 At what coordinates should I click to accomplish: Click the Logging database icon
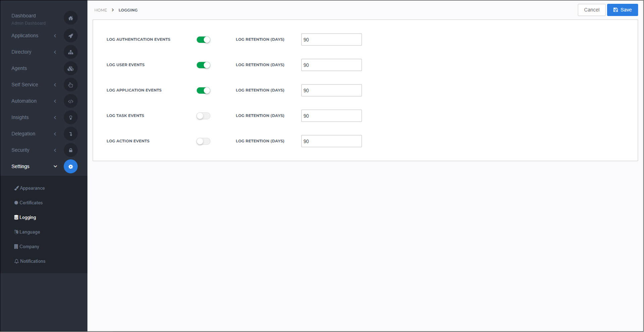pos(16,217)
